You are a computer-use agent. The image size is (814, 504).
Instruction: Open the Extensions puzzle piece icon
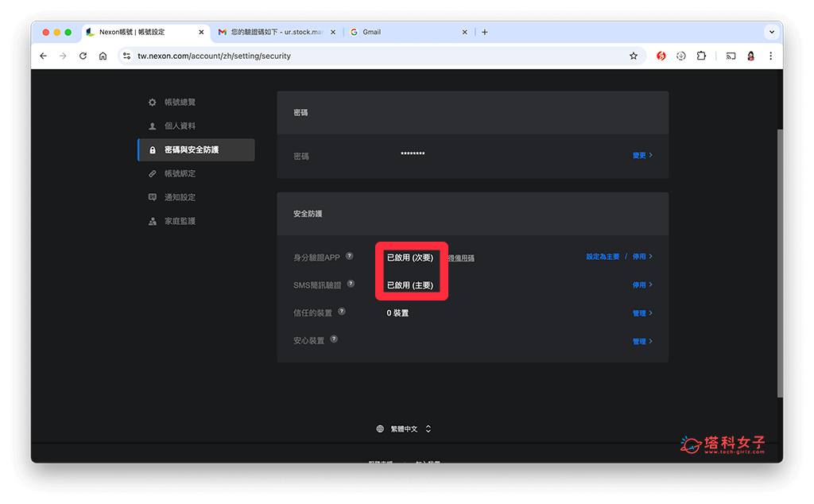701,56
